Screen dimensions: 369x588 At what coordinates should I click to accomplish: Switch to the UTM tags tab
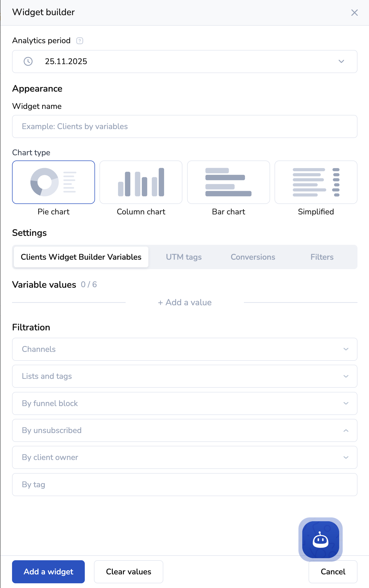pyautogui.click(x=184, y=257)
